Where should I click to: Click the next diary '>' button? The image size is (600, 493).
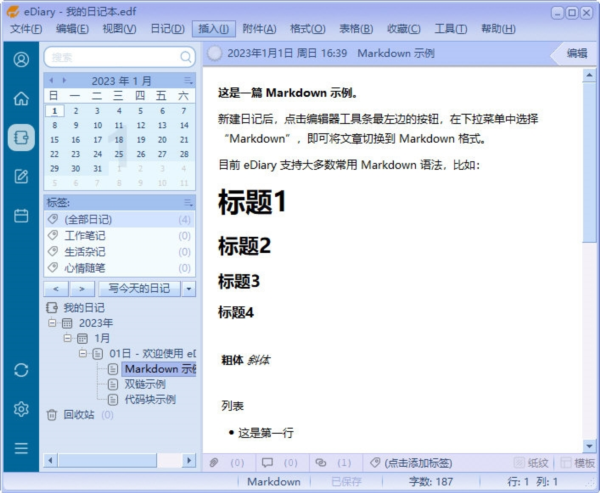click(82, 289)
